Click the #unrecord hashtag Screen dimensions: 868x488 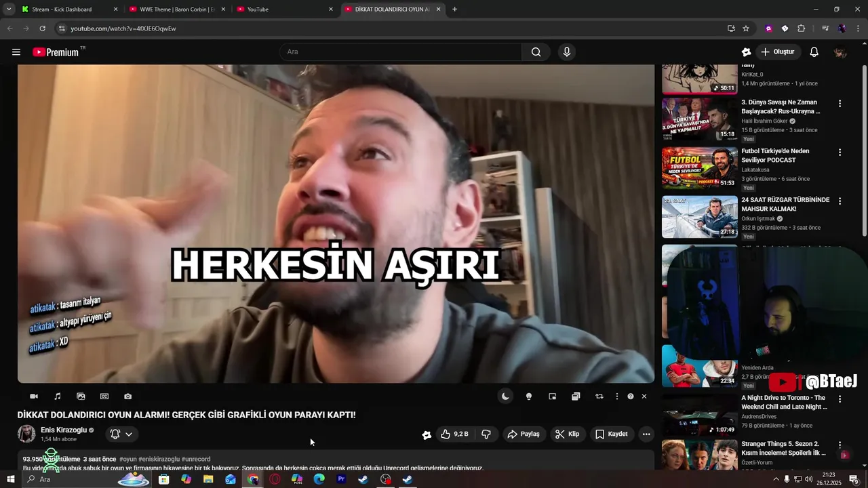pyautogui.click(x=196, y=459)
